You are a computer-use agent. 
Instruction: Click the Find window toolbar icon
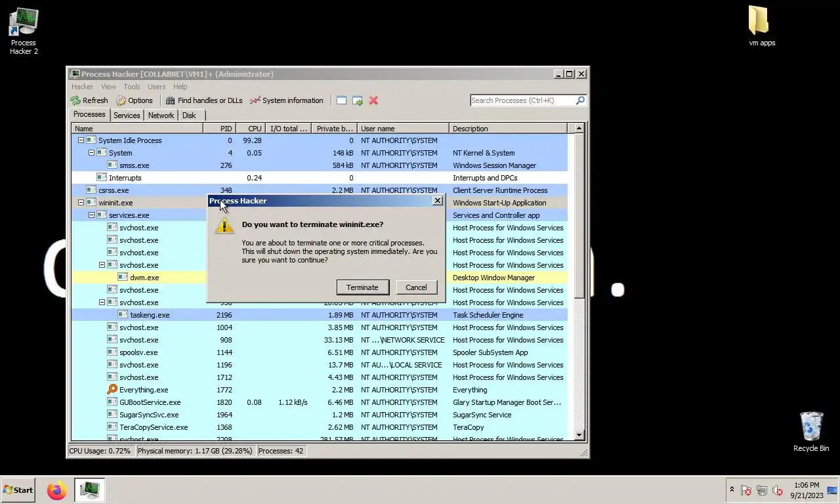tap(341, 100)
